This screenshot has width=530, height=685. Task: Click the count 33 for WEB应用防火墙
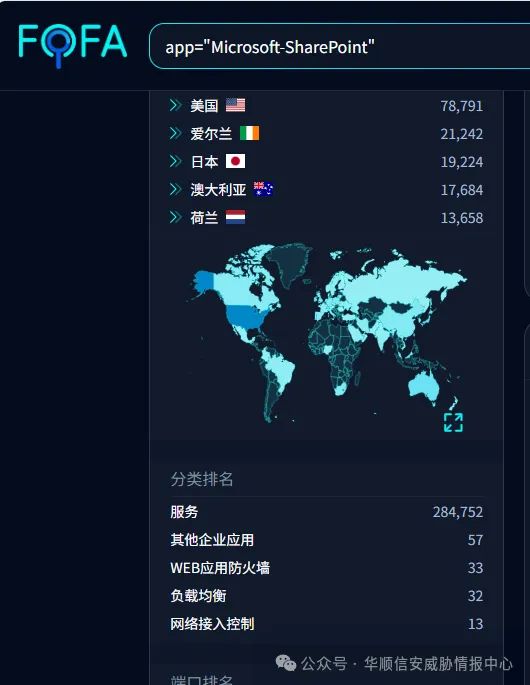pyautogui.click(x=475, y=568)
